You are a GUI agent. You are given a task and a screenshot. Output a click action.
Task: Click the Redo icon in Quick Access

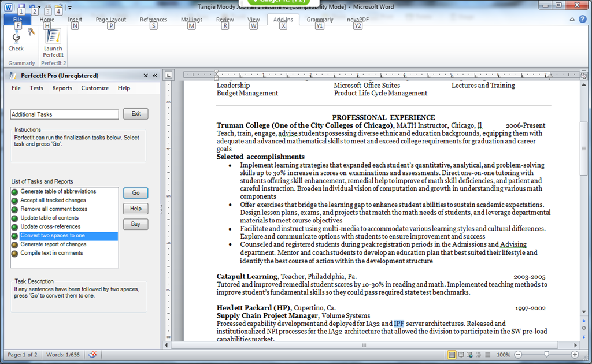pyautogui.click(x=47, y=8)
